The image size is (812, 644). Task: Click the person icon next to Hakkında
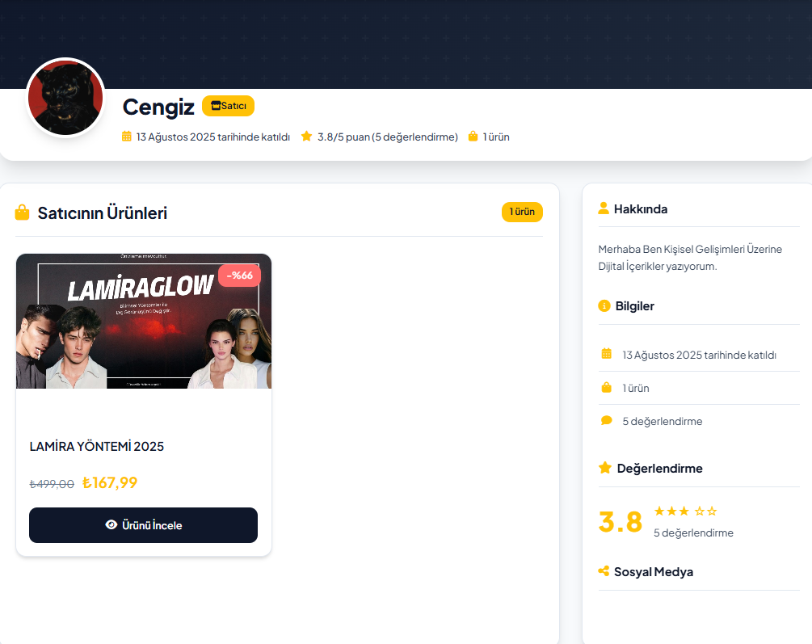click(604, 208)
